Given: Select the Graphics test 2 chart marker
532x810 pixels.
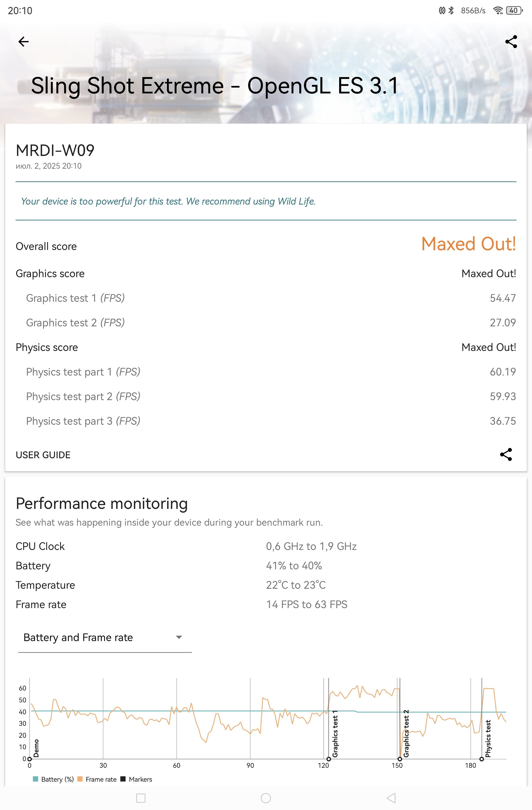Looking at the screenshot, I should point(400,759).
